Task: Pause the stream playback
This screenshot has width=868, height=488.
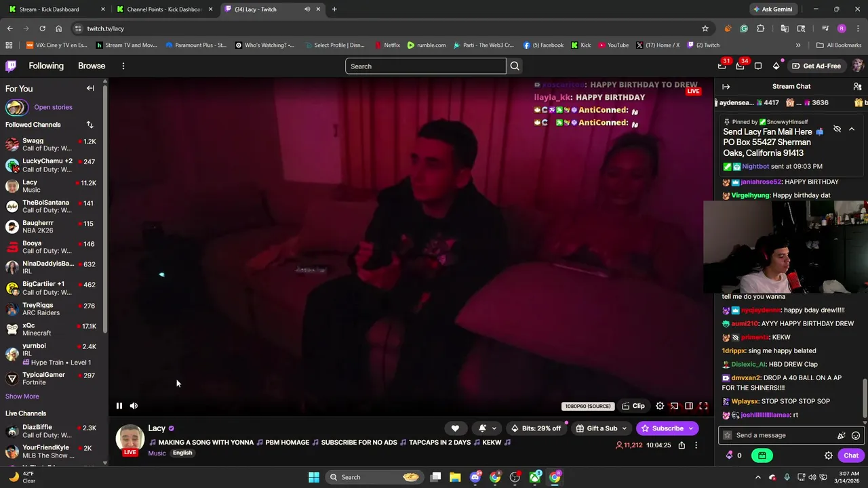Action: click(119, 406)
